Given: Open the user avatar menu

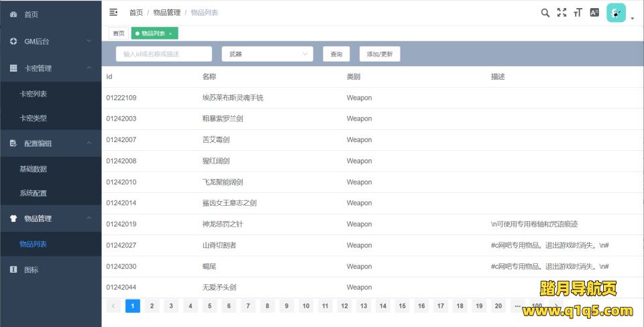Looking at the screenshot, I should point(616,13).
